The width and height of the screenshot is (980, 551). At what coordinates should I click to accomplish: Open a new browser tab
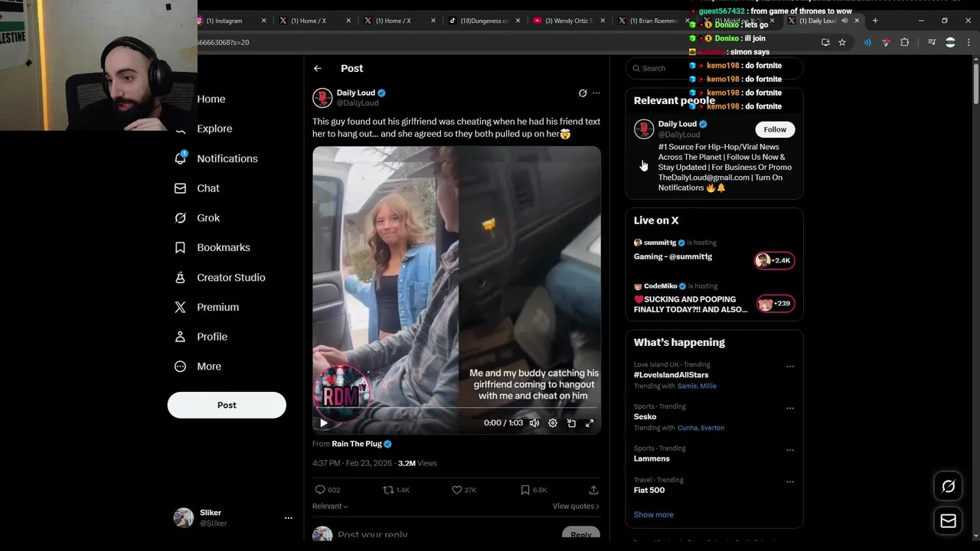[x=875, y=21]
